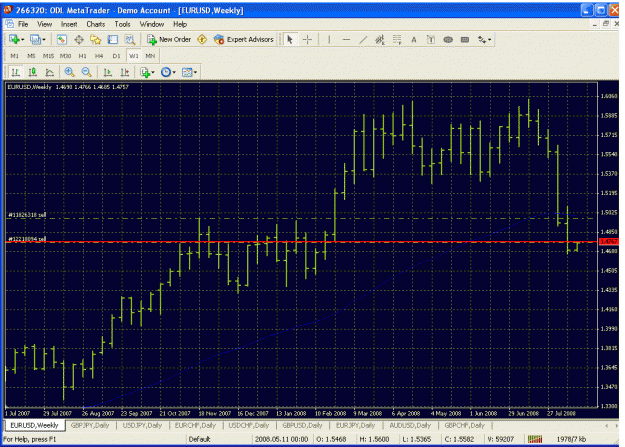Select the rectangle shape tool
The width and height of the screenshot is (625, 447).
pos(465,39)
